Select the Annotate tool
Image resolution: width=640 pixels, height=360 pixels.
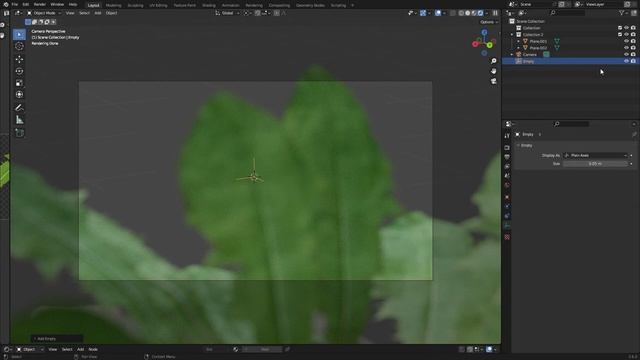[x=19, y=108]
